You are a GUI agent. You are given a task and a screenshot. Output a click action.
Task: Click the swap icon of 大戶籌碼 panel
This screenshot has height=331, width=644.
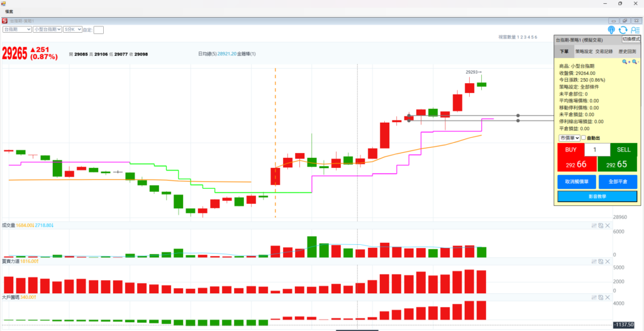[x=601, y=297]
